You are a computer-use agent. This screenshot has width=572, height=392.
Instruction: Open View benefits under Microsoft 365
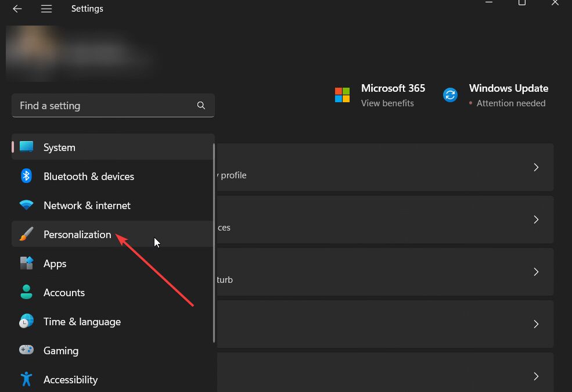pos(387,103)
